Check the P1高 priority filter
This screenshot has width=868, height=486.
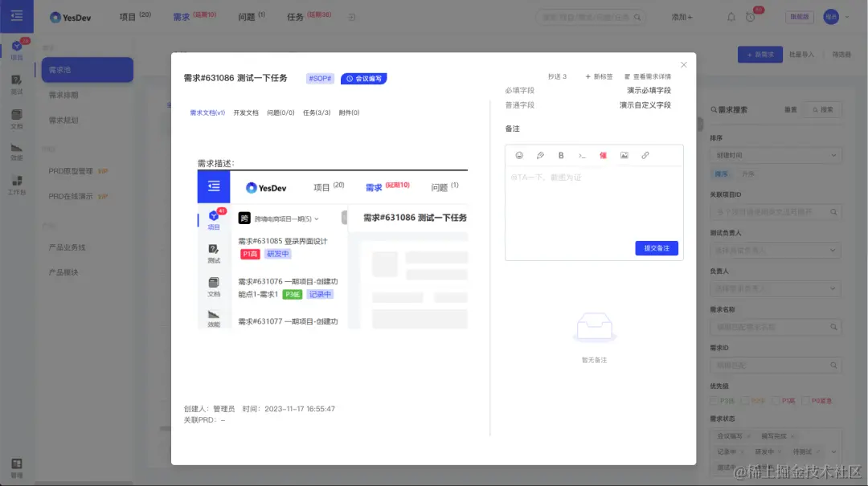pos(776,401)
